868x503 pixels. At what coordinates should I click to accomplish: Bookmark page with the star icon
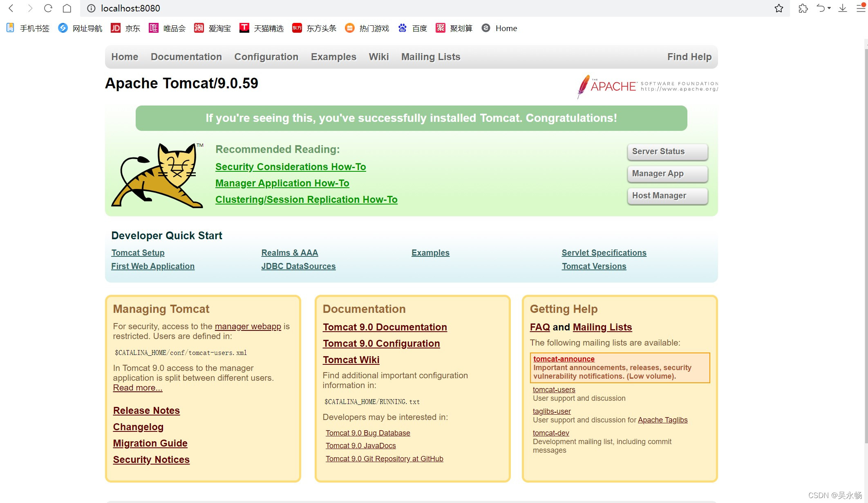click(x=779, y=8)
